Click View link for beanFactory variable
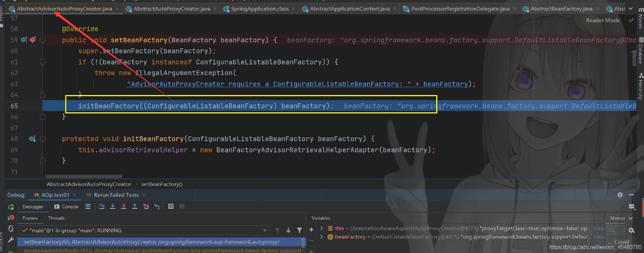Screen dimensions: 644x253 coord(598,237)
